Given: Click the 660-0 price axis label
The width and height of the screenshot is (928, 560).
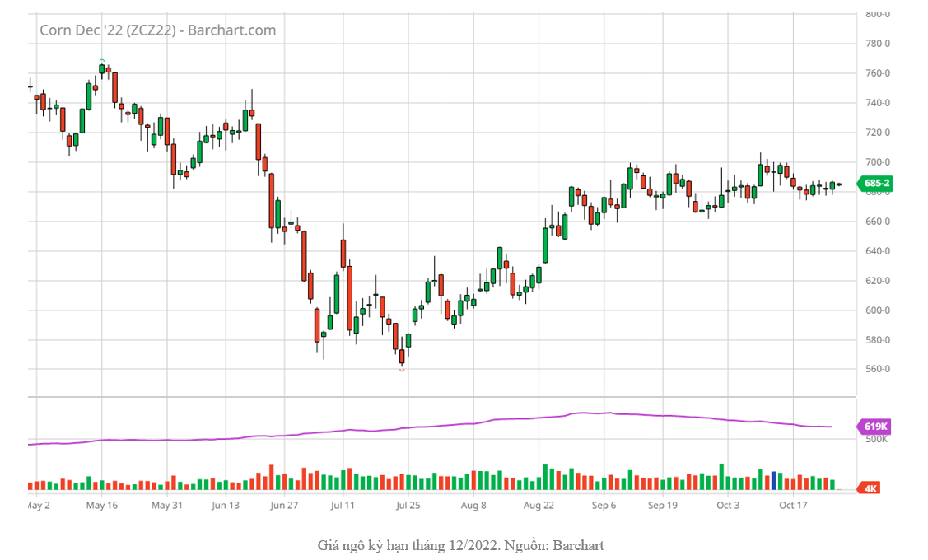Looking at the screenshot, I should tap(877, 222).
